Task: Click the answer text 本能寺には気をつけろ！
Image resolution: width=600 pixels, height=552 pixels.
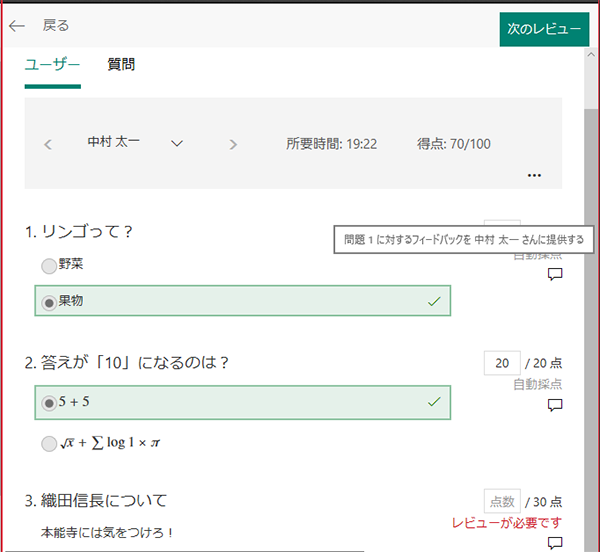Action: pos(107,532)
